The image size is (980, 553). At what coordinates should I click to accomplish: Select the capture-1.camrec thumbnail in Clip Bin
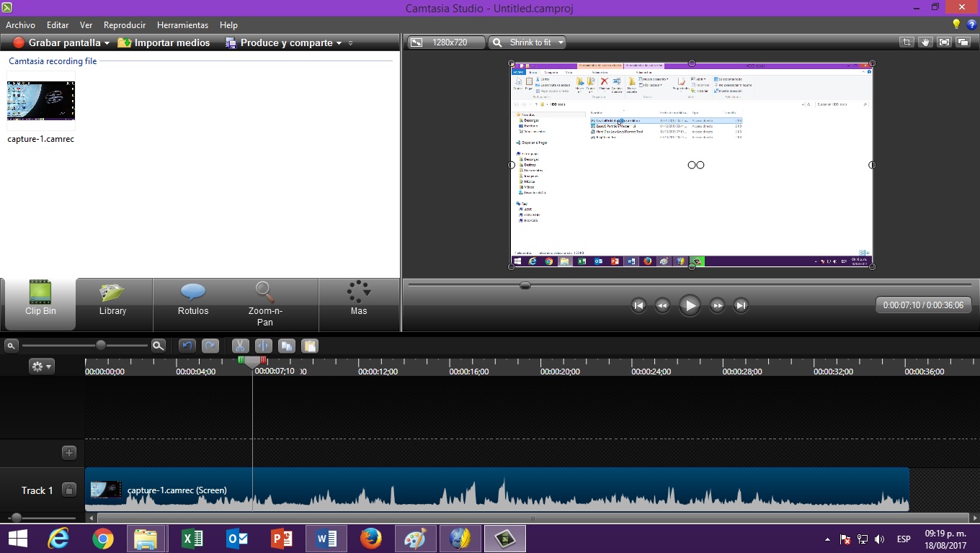pyautogui.click(x=41, y=101)
